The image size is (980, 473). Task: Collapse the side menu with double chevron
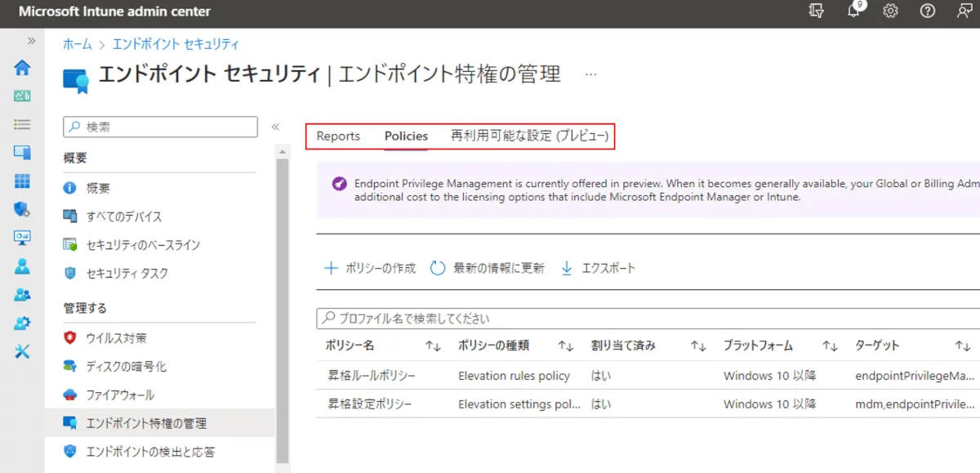point(276,127)
